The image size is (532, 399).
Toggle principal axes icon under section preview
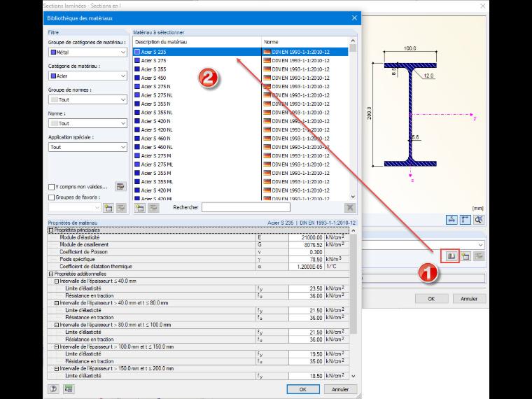465,220
